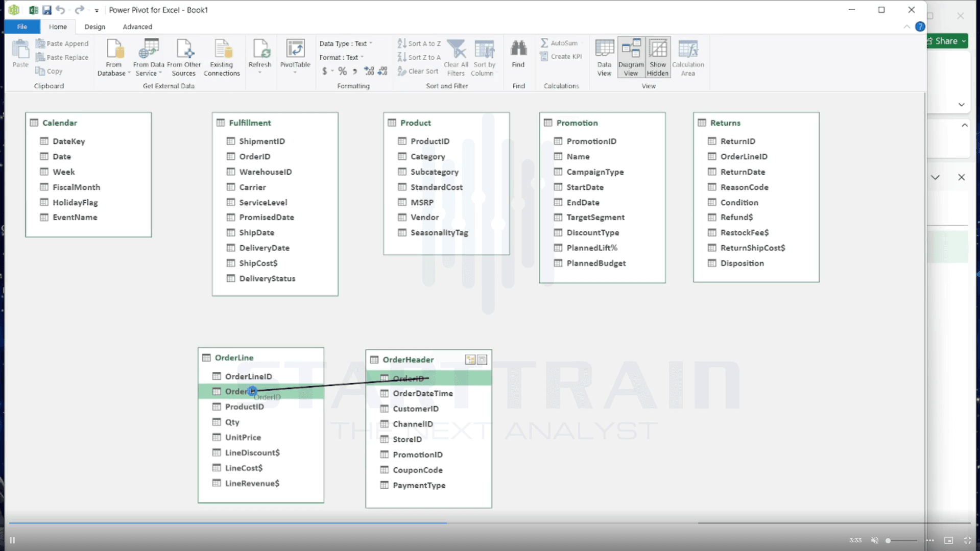Click the Undo arrow icon
This screenshot has height=551, width=980.
60,10
